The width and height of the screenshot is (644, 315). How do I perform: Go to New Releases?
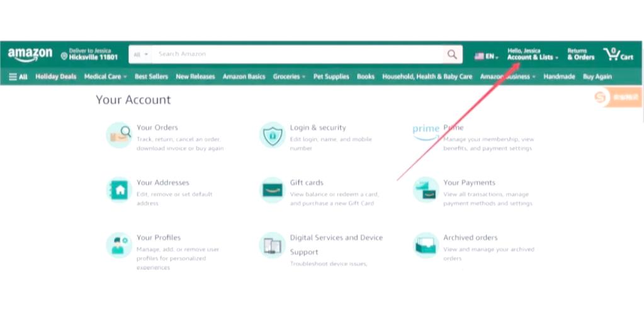[x=196, y=76]
